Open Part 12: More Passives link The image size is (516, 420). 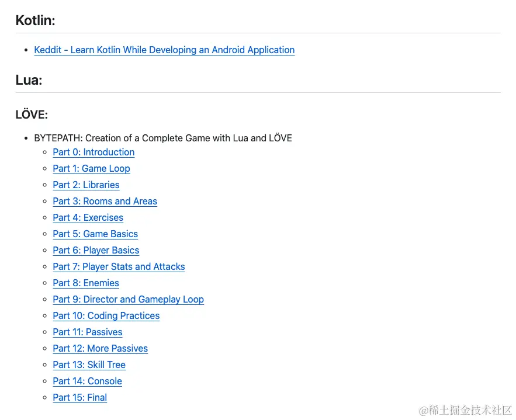coord(101,349)
